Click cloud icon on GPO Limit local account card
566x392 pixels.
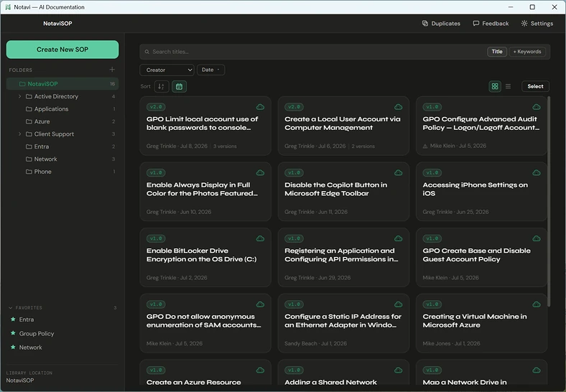coord(260,107)
